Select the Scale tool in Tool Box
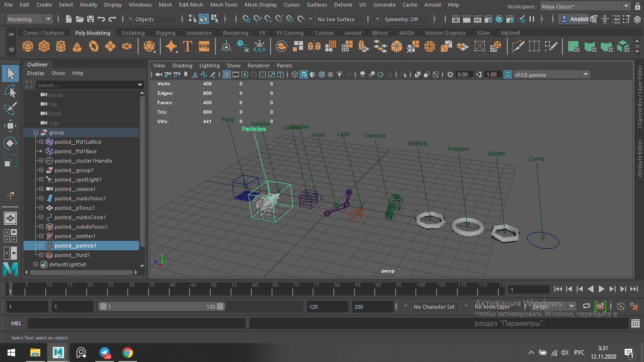 [x=10, y=160]
